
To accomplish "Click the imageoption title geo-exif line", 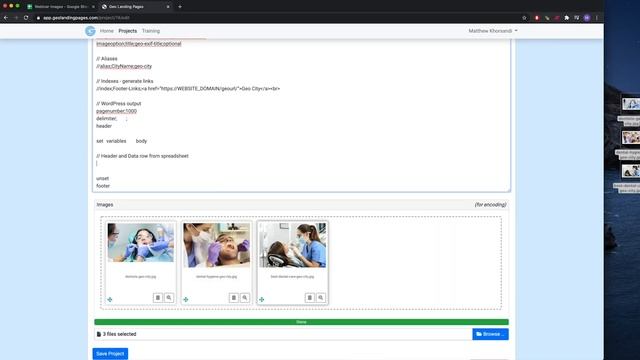I will pyautogui.click(x=139, y=44).
